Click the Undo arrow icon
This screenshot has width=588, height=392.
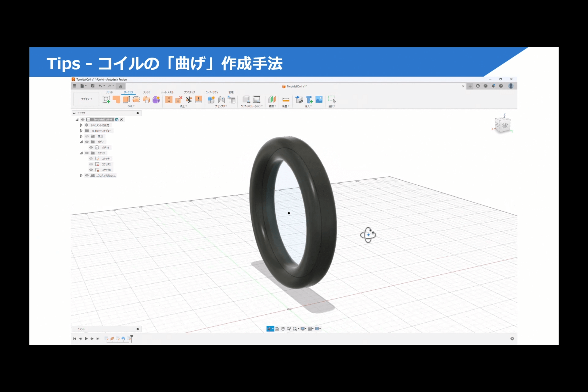point(100,86)
